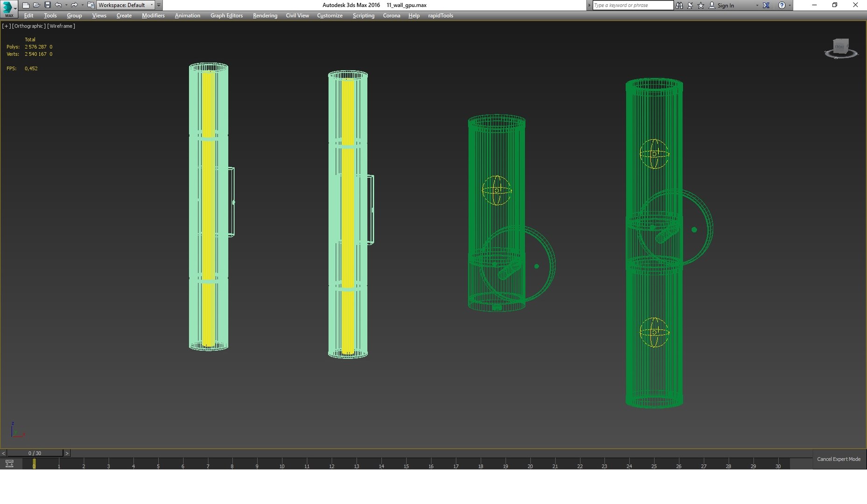Restore down the 3ds Max window
The image size is (867, 504).
835,5
